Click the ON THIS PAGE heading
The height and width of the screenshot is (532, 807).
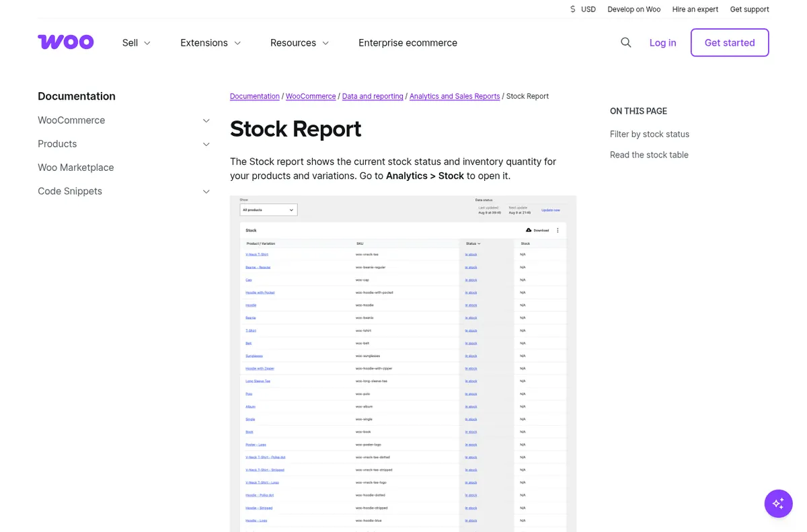pyautogui.click(x=638, y=111)
